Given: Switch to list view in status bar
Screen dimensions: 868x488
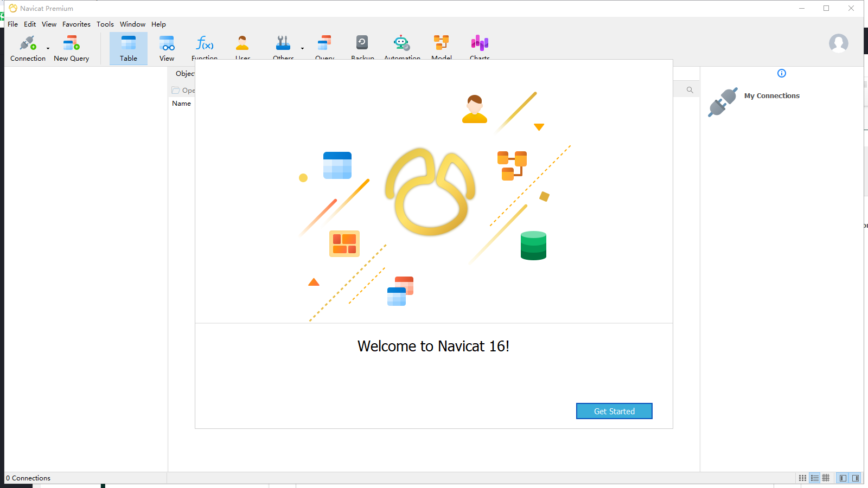Looking at the screenshot, I should [x=814, y=478].
